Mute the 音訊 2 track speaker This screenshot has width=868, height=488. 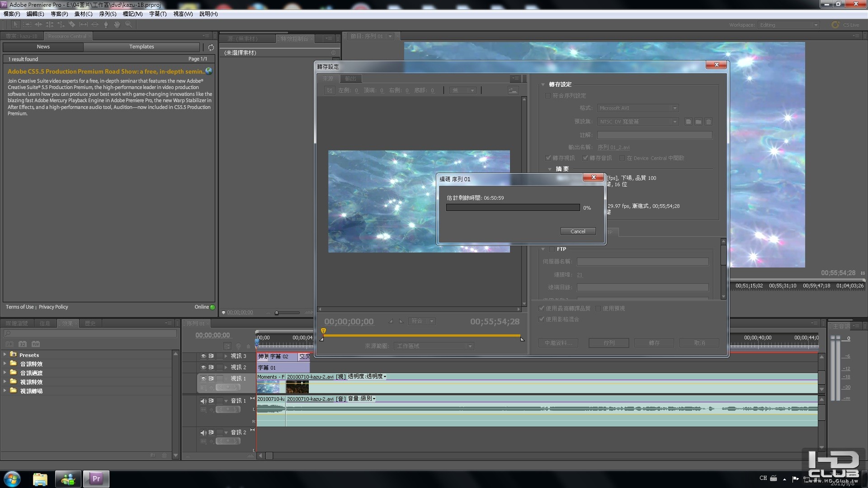[203, 432]
